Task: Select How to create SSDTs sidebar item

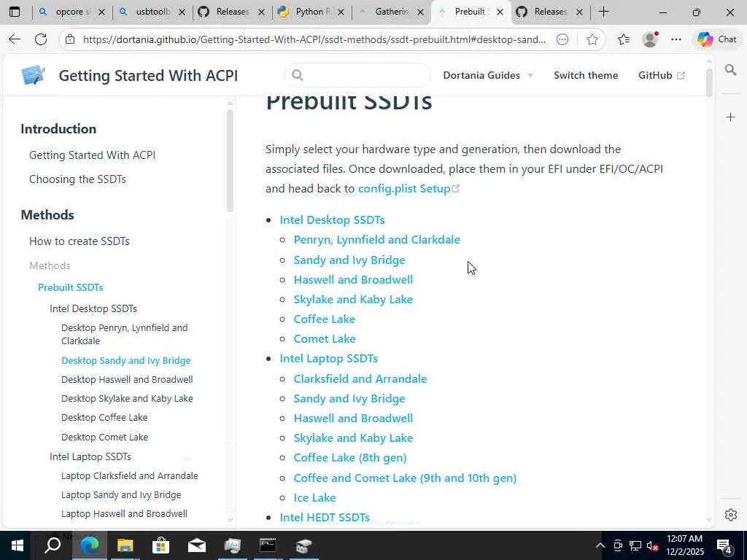Action: coord(79,241)
